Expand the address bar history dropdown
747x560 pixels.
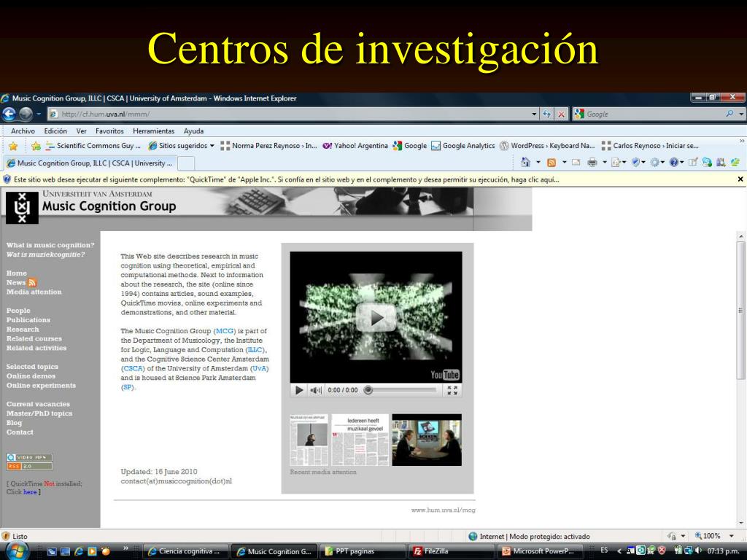(534, 114)
